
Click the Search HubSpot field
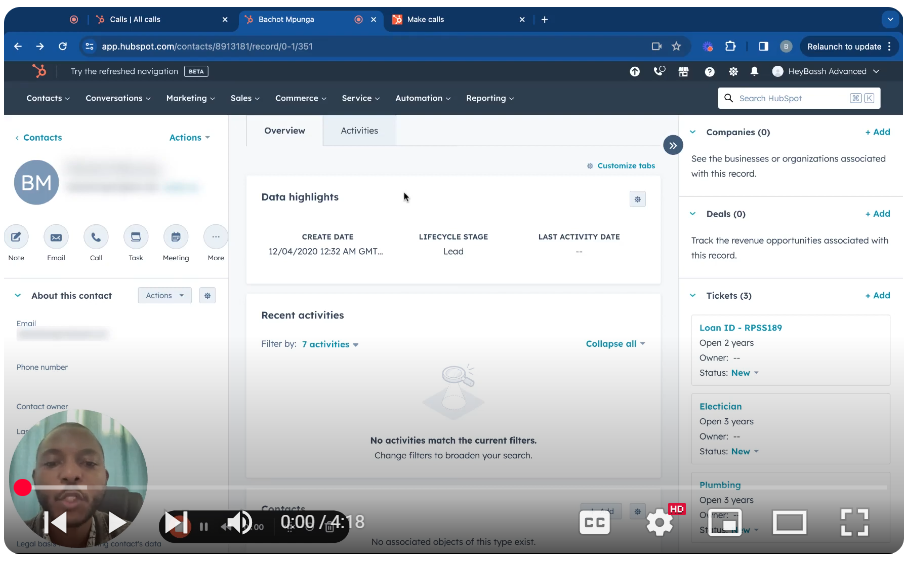pos(799,98)
